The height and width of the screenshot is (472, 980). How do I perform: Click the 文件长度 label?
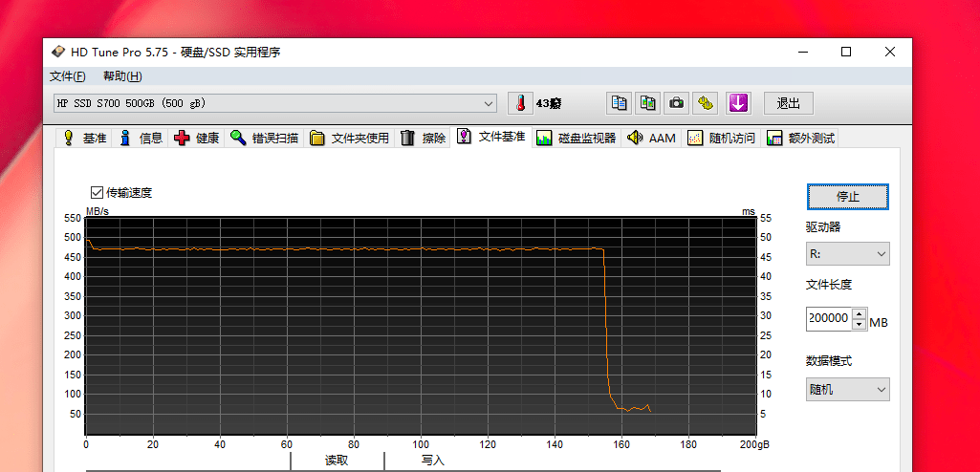(x=829, y=285)
